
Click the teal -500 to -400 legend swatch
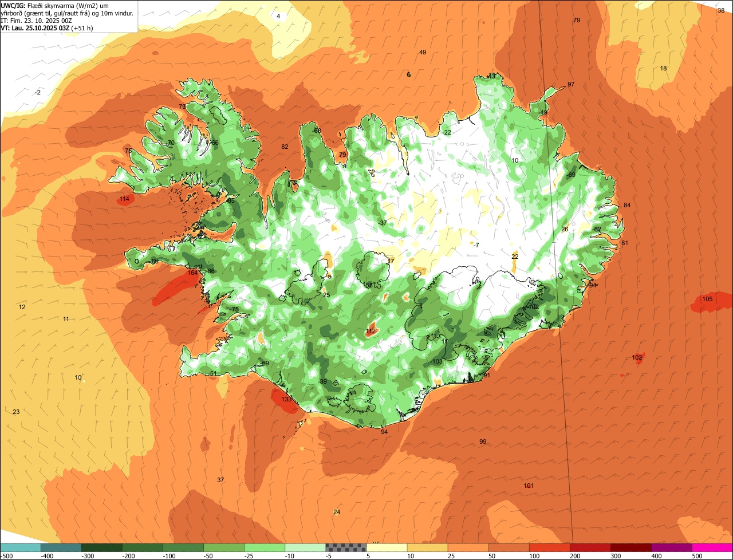20,547
